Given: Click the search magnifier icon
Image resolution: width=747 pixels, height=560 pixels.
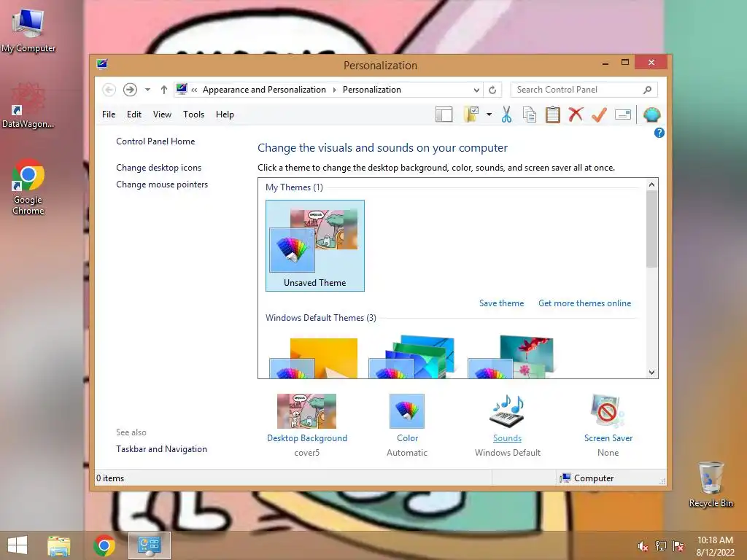Looking at the screenshot, I should point(648,90).
